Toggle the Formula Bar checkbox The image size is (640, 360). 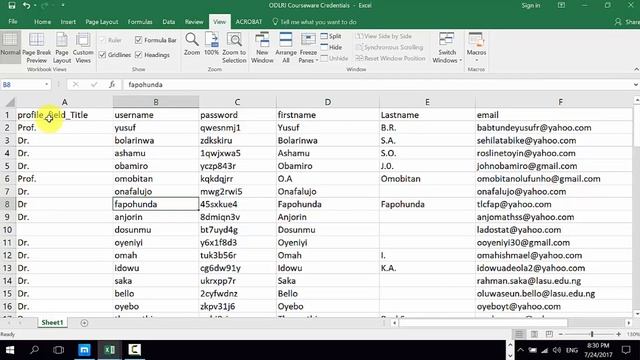(x=138, y=40)
